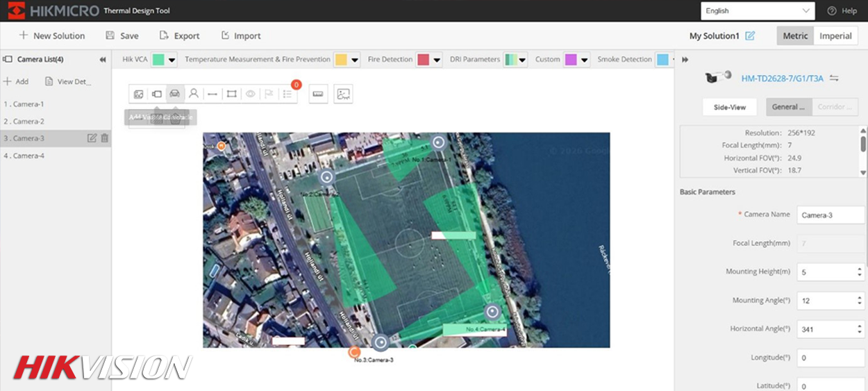Delete Camera-3 using the trash icon

(105, 138)
